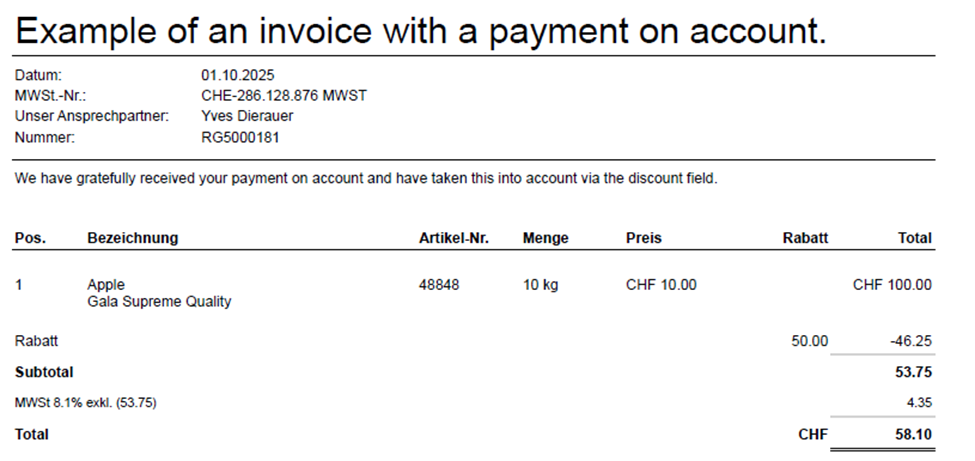Click the Artikel-Nr. column header
Image resolution: width=975 pixels, height=461 pixels.
pyautogui.click(x=453, y=238)
